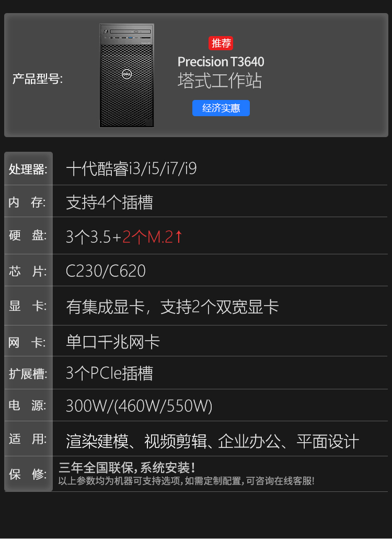The image size is (392, 539).
Task: Select the 内存 row label
Action: coord(27,202)
